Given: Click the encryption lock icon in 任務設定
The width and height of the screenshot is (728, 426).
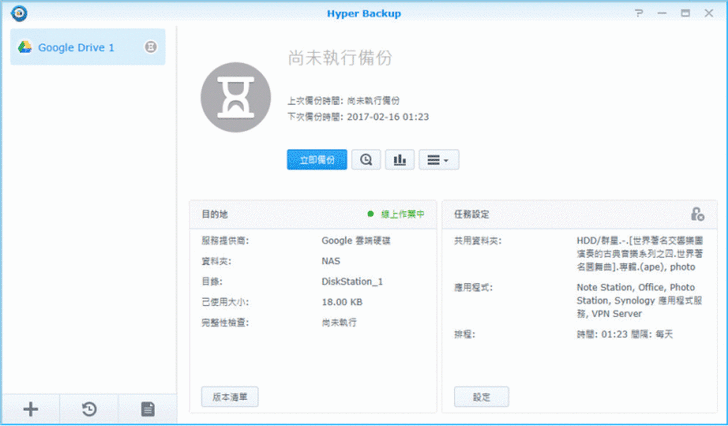Looking at the screenshot, I should 696,214.
